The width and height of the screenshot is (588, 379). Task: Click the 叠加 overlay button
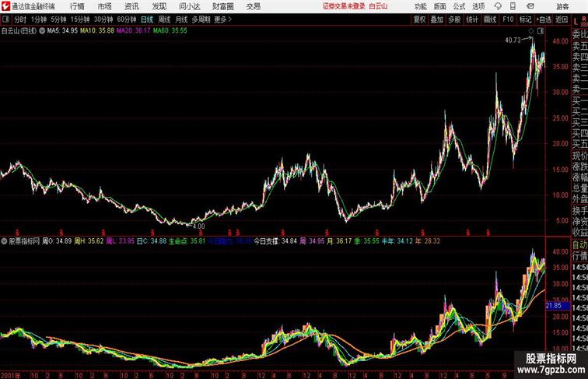pos(437,19)
